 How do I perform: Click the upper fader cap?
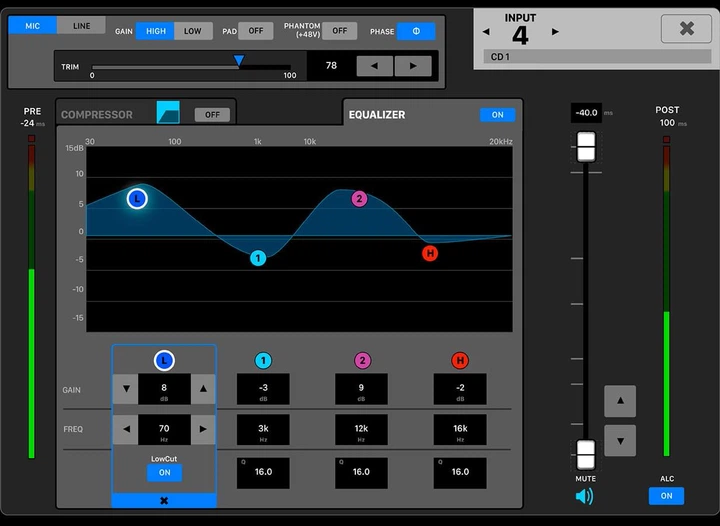(x=586, y=147)
